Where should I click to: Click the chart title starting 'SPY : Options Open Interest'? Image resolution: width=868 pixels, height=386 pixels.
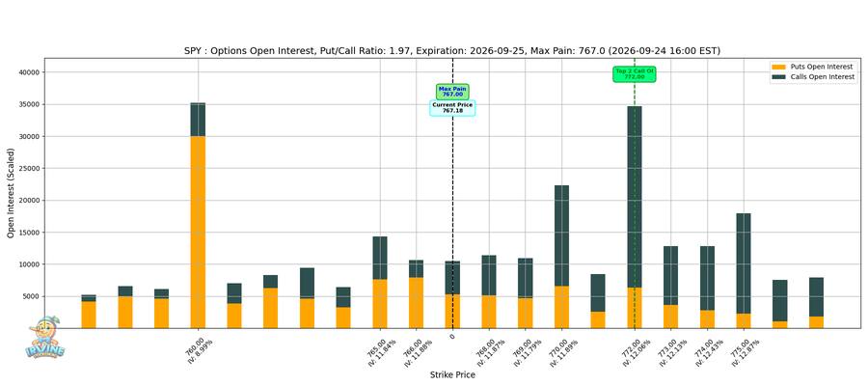tap(451, 51)
